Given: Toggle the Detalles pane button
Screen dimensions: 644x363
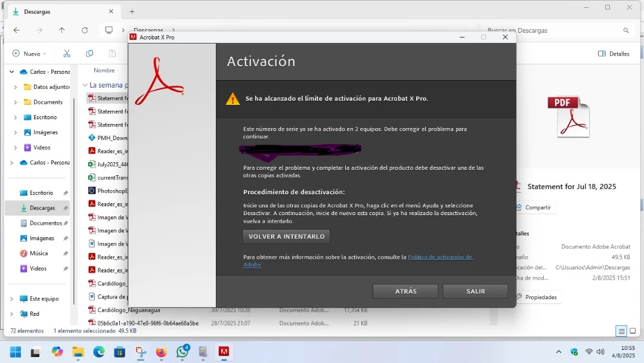Looking at the screenshot, I should click(614, 54).
